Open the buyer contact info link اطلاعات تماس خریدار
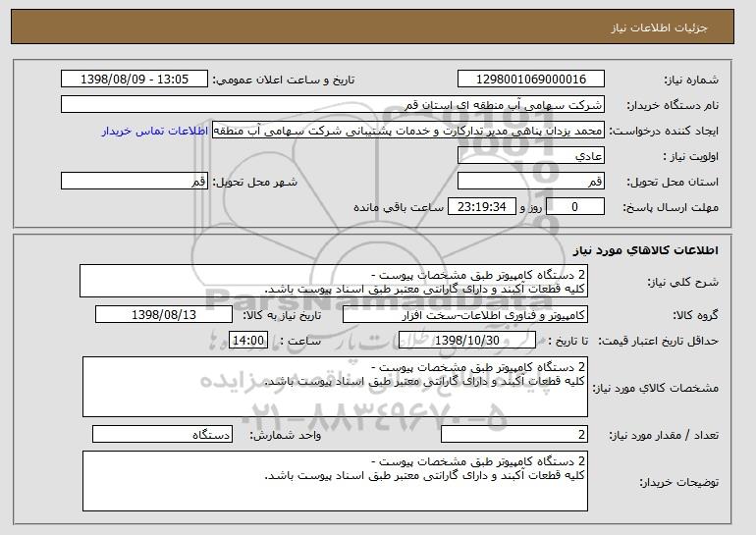This screenshot has width=756, height=535. [155, 131]
